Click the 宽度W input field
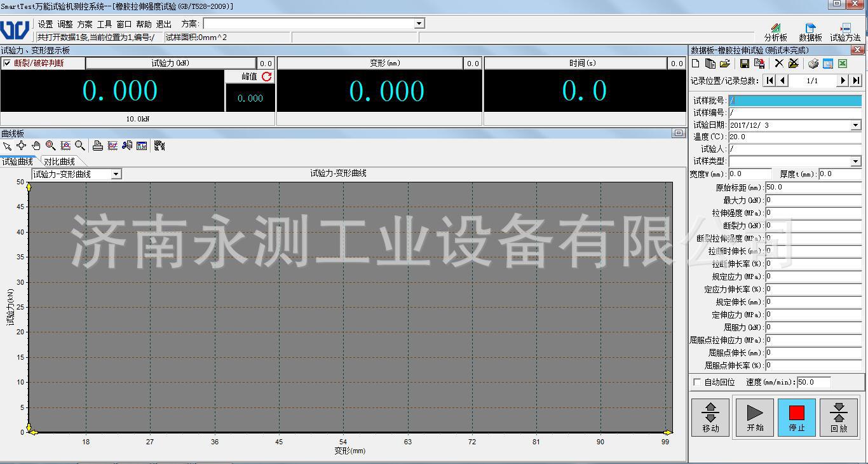Viewport: 868px width, 464px height. tap(750, 174)
